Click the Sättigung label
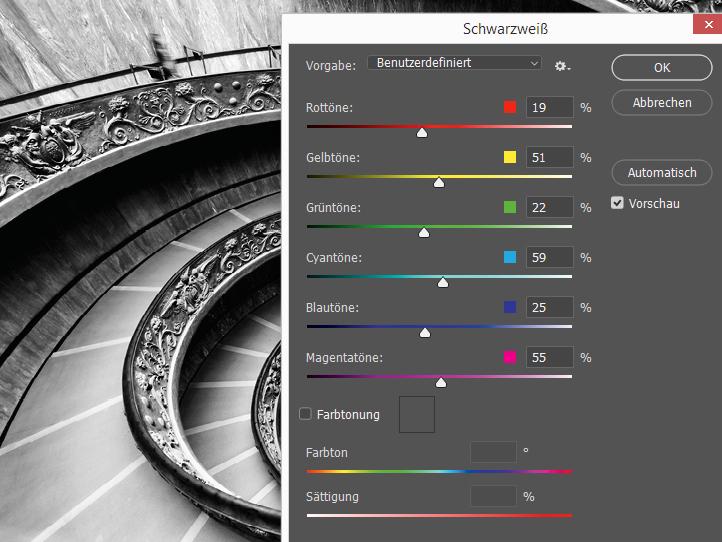Image resolution: width=722 pixels, height=542 pixels. [x=332, y=496]
